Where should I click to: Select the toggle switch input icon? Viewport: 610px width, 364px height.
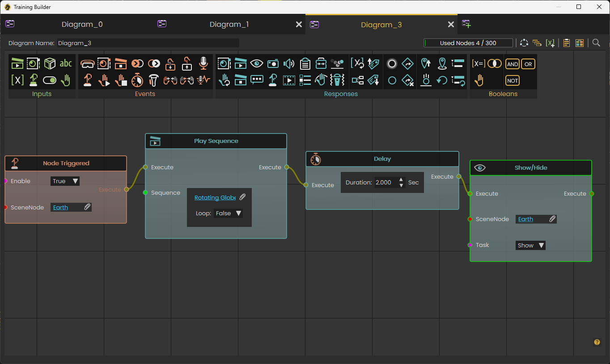pyautogui.click(x=50, y=80)
